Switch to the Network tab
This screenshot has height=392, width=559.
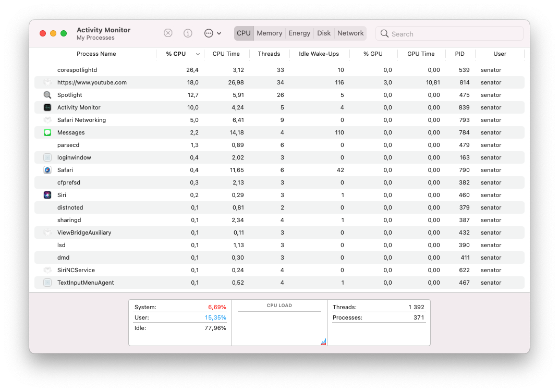click(x=350, y=33)
